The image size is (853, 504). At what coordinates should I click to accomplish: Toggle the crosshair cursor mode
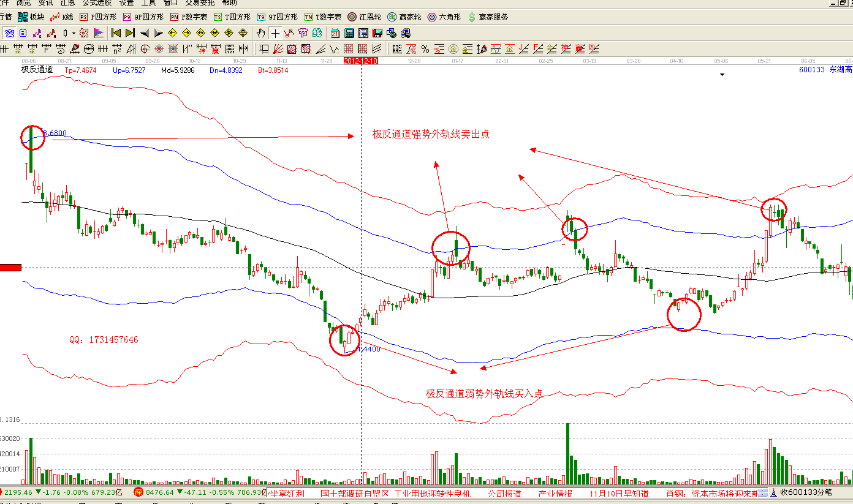275,33
